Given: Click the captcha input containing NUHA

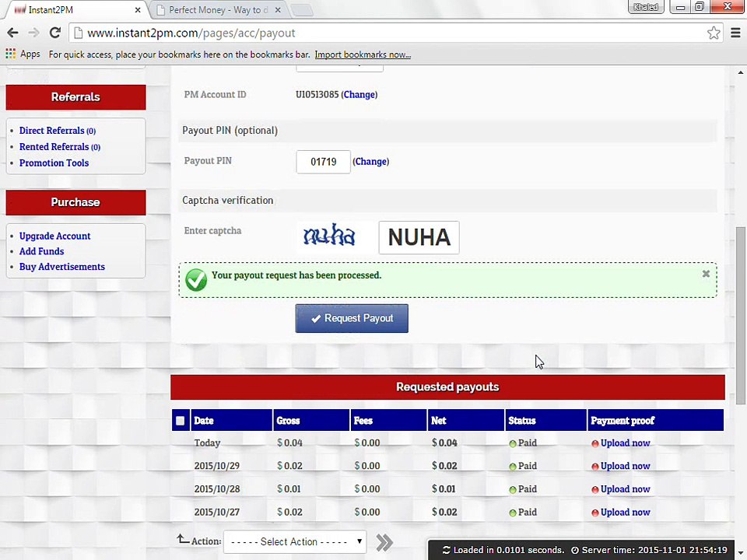Looking at the screenshot, I should [419, 237].
